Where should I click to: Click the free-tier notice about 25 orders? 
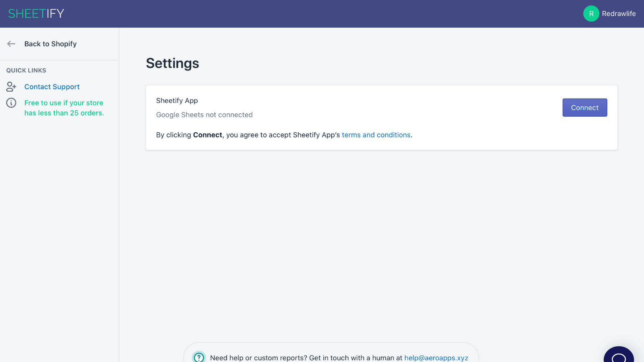tap(64, 108)
